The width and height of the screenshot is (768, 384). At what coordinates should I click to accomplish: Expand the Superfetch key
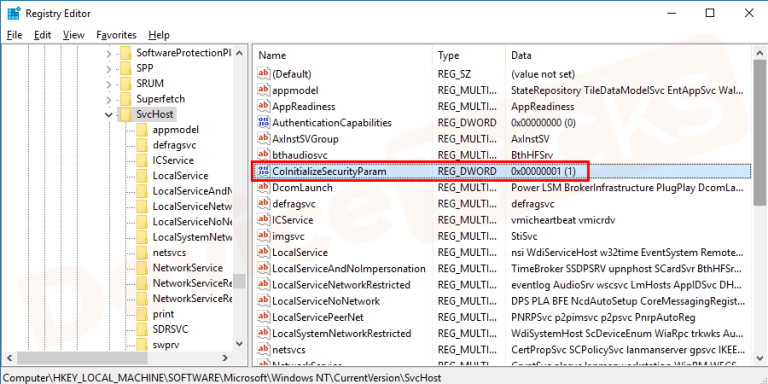pyautogui.click(x=109, y=99)
